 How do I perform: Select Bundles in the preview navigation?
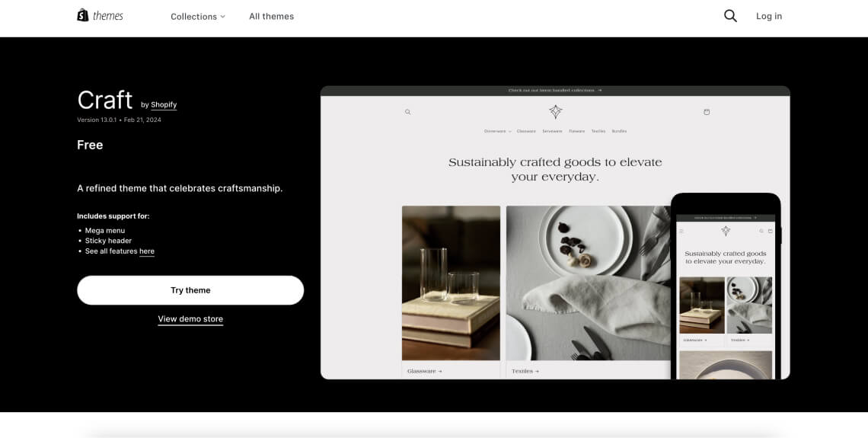point(619,131)
